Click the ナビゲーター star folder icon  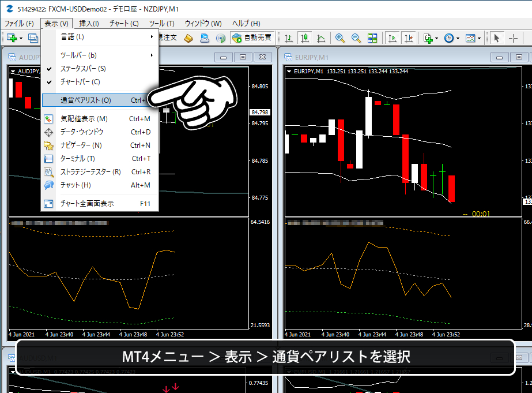(48, 145)
